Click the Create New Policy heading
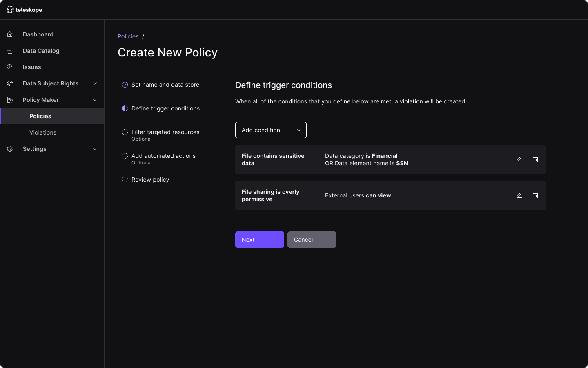Viewport: 588px width, 368px height. coord(167,52)
